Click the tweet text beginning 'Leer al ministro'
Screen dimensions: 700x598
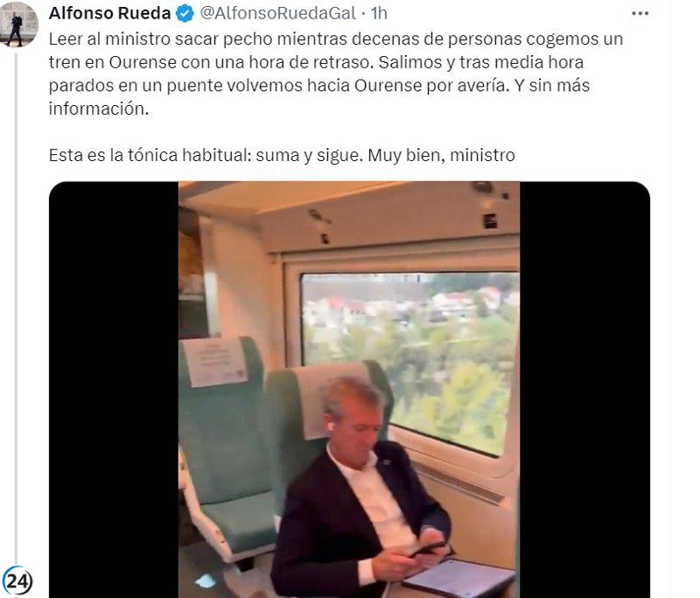(x=336, y=74)
